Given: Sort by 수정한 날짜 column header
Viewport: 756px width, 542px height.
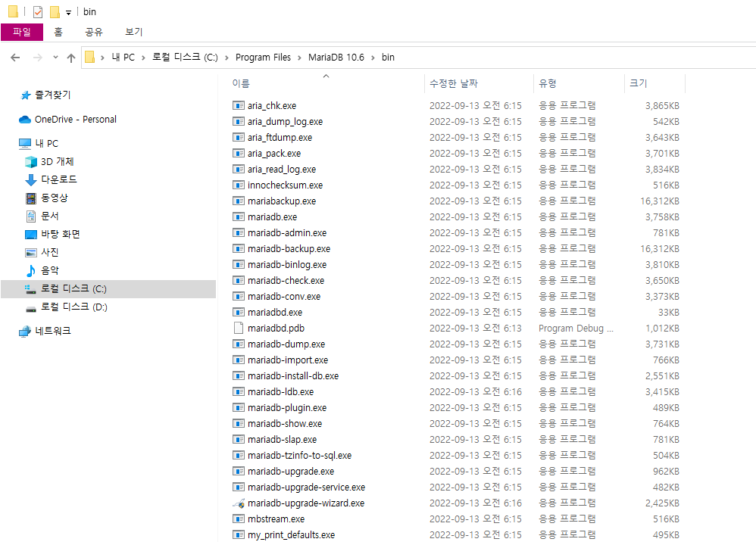Looking at the screenshot, I should pyautogui.click(x=454, y=83).
